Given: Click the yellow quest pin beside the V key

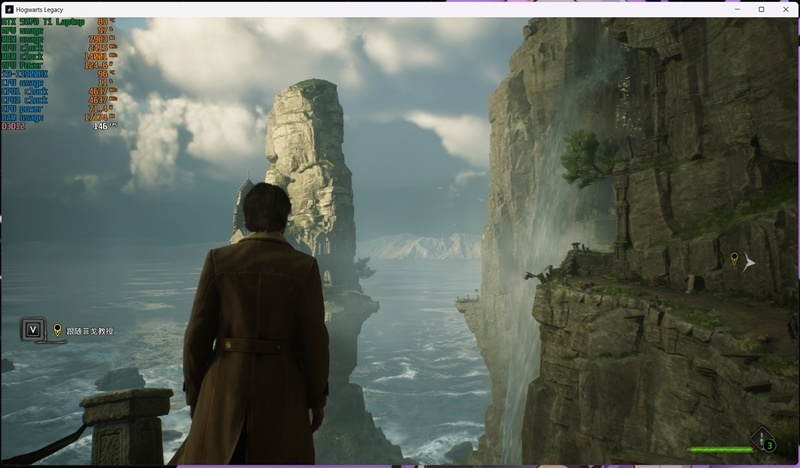Looking at the screenshot, I should 58,330.
